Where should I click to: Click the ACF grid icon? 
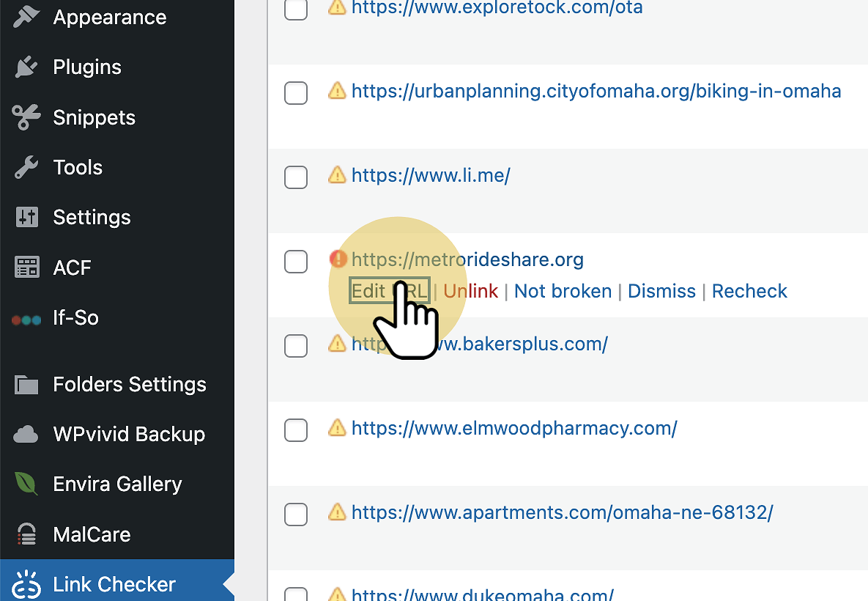26,268
